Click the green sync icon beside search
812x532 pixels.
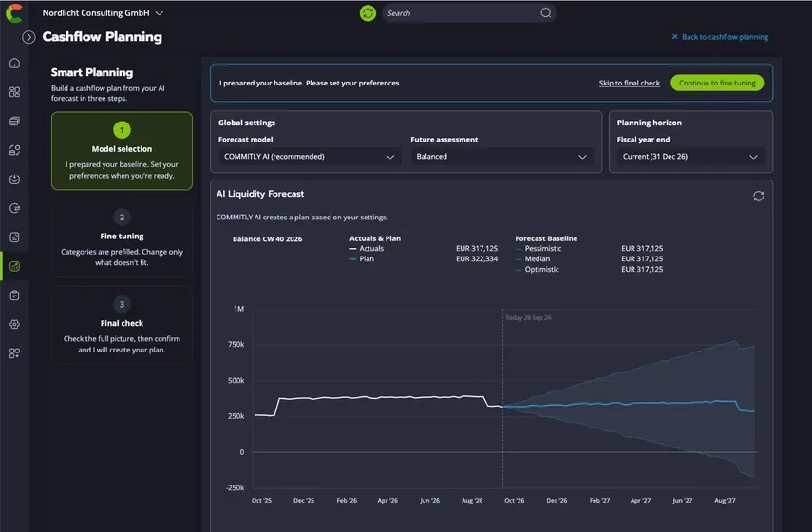368,13
